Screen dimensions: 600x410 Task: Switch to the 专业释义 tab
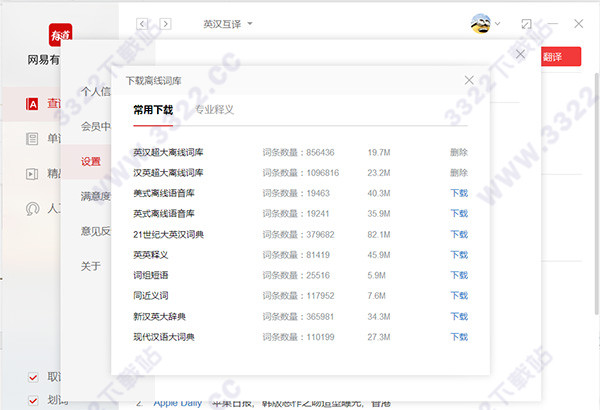coord(214,110)
